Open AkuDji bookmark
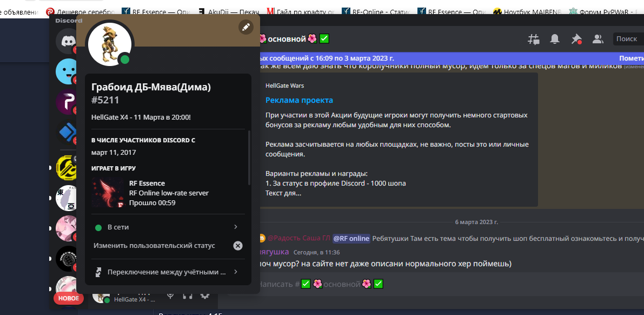 [x=228, y=12]
